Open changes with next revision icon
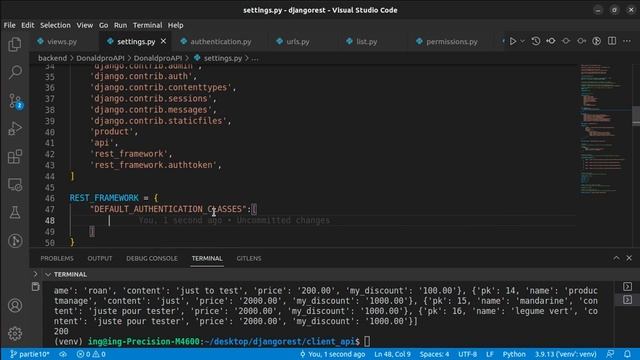This screenshot has width=640, height=360. pos(581,41)
